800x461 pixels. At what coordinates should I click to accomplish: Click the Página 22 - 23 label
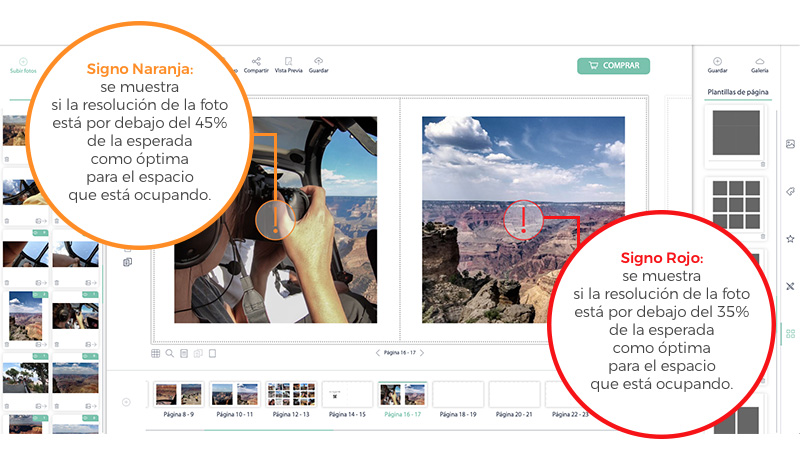click(x=570, y=415)
